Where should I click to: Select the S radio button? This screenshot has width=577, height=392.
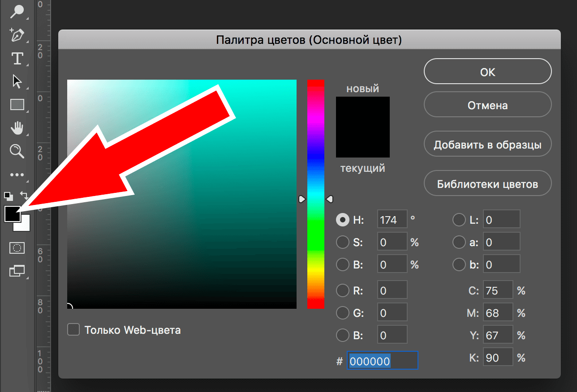(343, 242)
